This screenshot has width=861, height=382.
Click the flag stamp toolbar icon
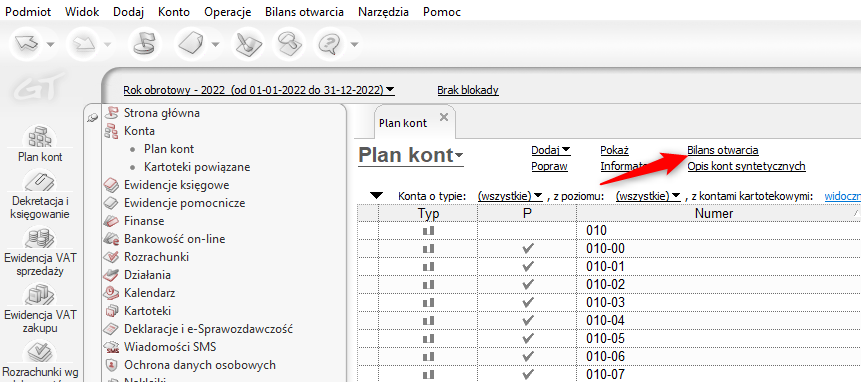click(144, 43)
